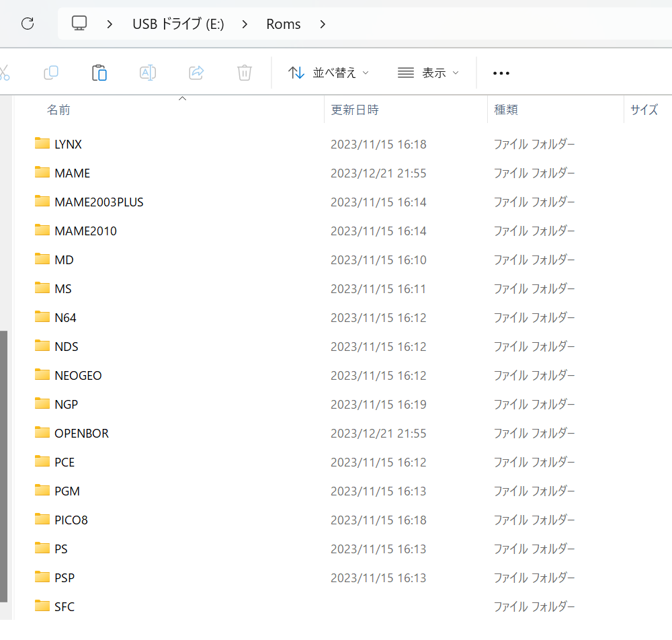The height and width of the screenshot is (640, 672).
Task: Select the PS folder icon
Action: point(42,547)
